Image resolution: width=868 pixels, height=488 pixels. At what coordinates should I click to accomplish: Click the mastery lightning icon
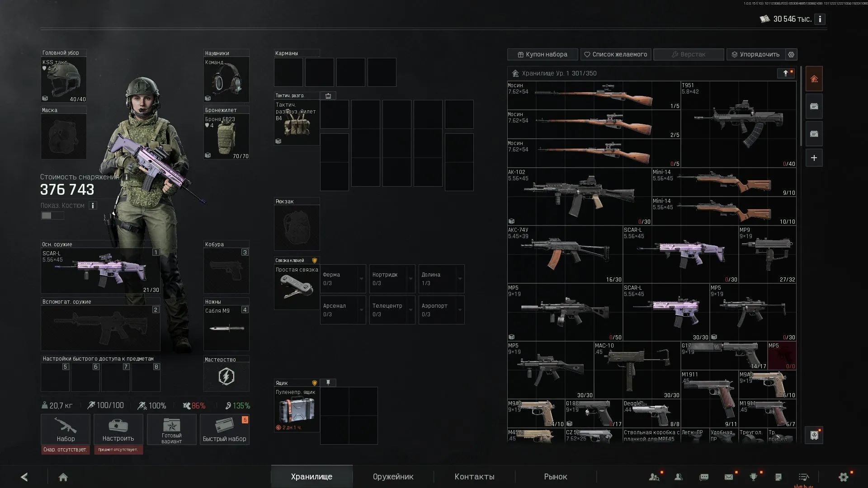[226, 376]
